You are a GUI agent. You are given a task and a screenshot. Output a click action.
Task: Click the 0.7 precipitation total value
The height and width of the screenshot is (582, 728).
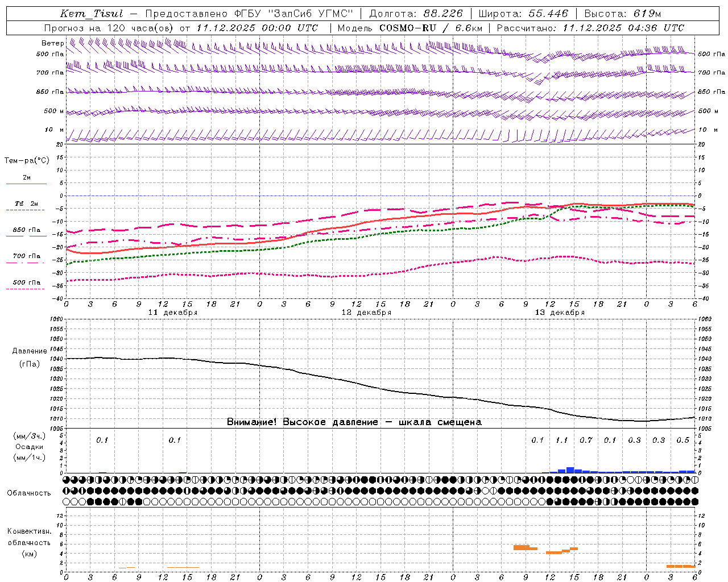[586, 440]
